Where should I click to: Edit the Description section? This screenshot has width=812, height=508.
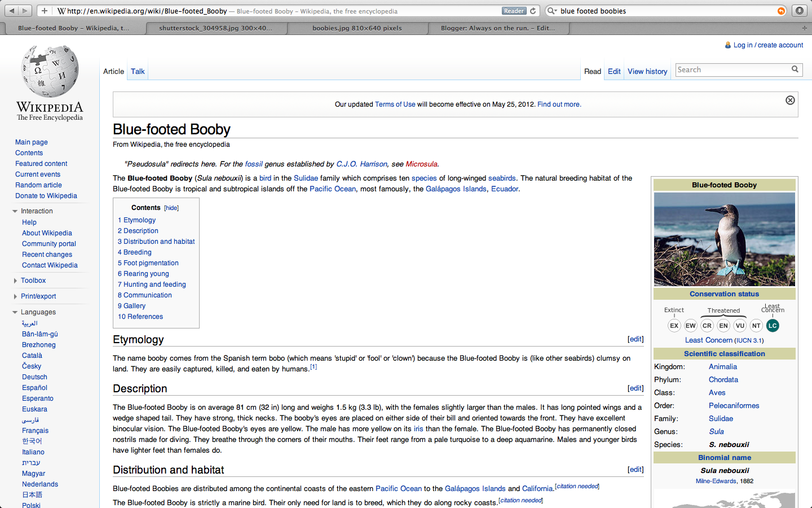pos(636,388)
